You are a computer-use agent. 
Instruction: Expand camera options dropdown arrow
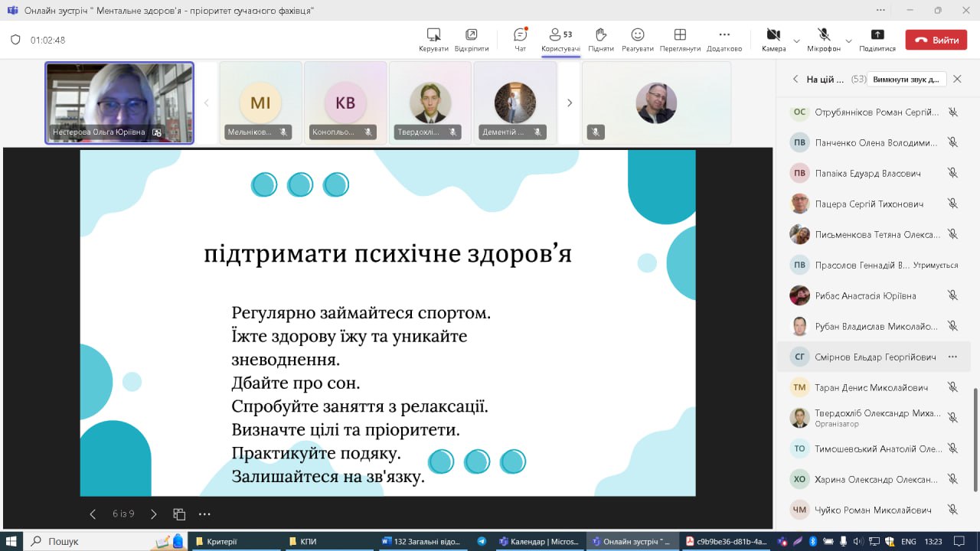pyautogui.click(x=796, y=41)
